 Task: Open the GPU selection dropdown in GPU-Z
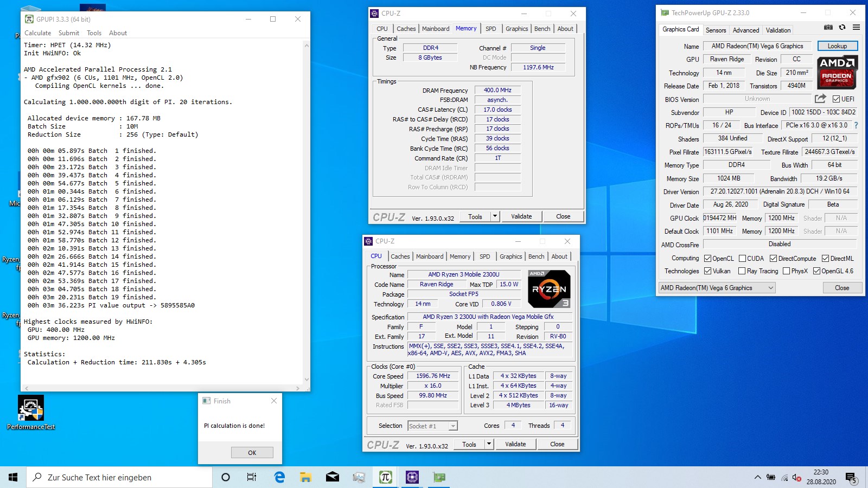point(717,288)
